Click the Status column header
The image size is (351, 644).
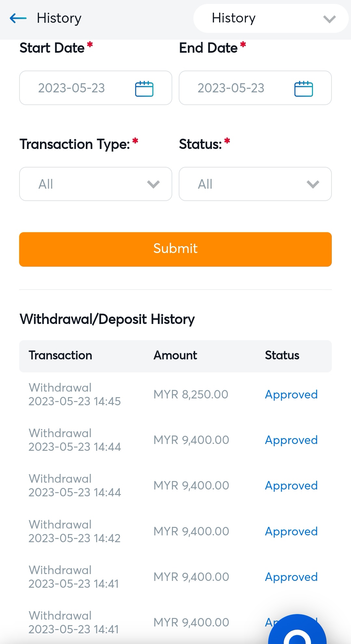[282, 356]
